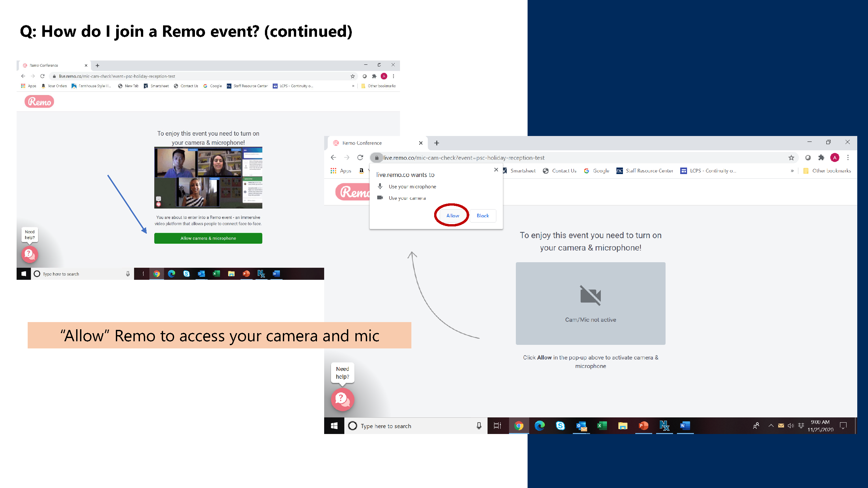
Task: Close Remo Conference tab in large browser
Action: click(x=421, y=143)
